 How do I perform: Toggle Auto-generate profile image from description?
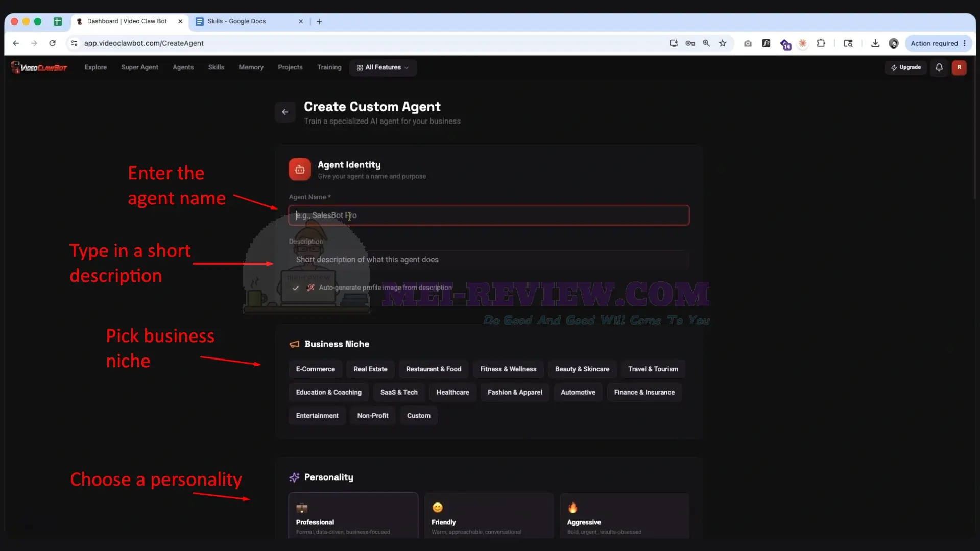(x=296, y=288)
